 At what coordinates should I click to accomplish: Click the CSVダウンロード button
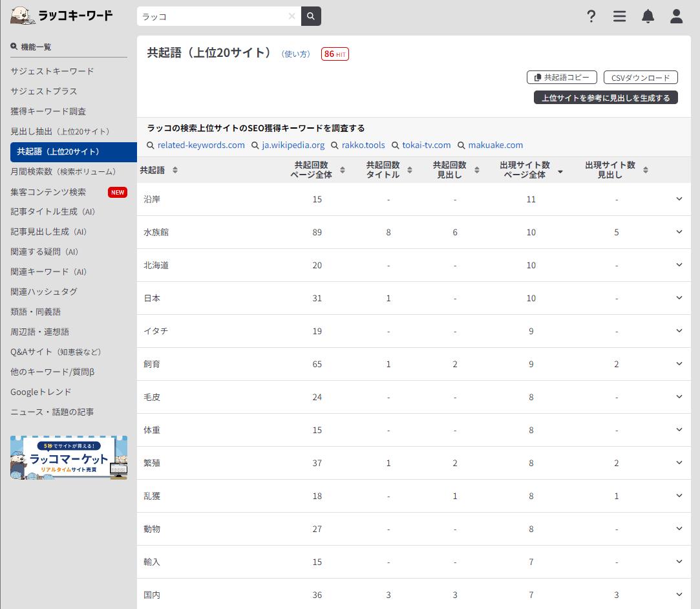641,77
